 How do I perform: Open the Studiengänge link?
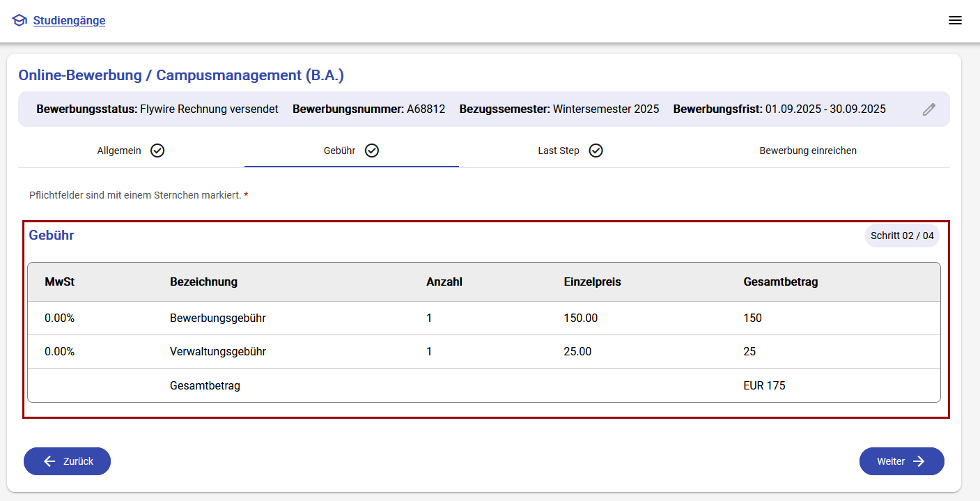click(x=69, y=20)
